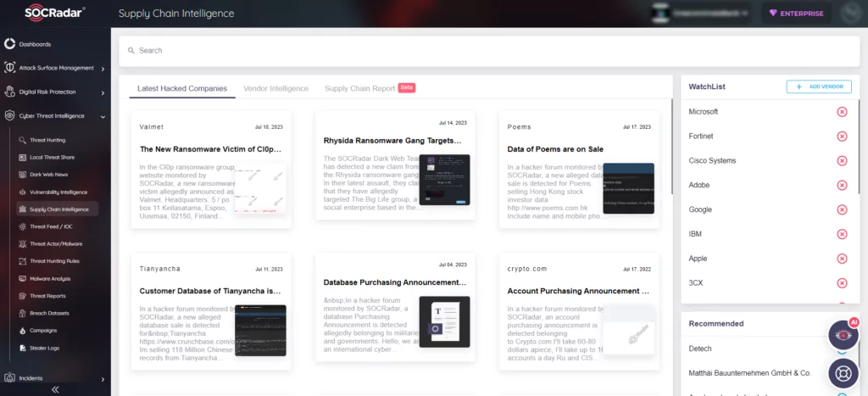The height and width of the screenshot is (396, 868).
Task: Collapse sidebar with double chevron
Action: coord(55,390)
